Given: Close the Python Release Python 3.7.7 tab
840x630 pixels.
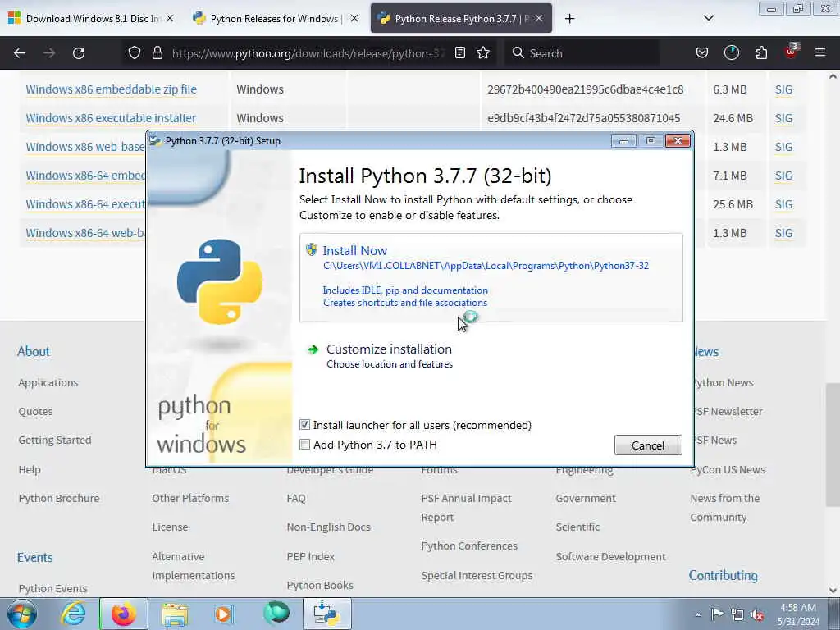Looking at the screenshot, I should [539, 18].
